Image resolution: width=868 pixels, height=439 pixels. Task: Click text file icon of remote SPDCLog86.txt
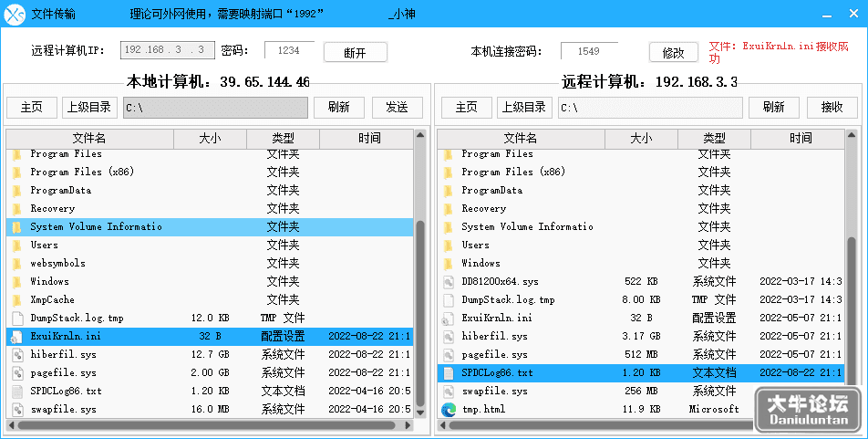449,373
